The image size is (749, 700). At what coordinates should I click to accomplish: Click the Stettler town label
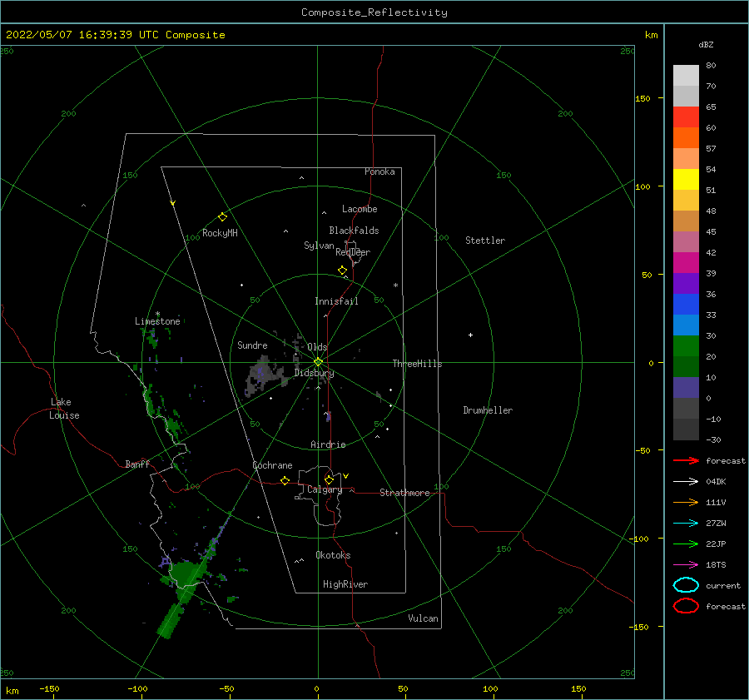485,241
